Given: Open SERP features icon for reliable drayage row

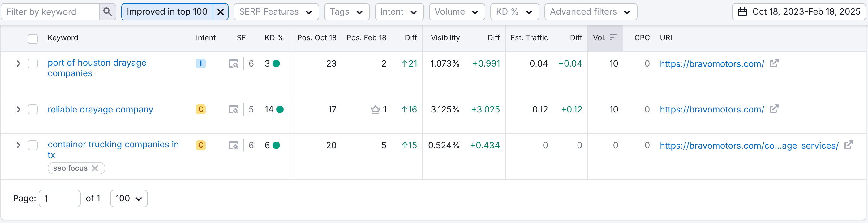Looking at the screenshot, I should click(233, 109).
